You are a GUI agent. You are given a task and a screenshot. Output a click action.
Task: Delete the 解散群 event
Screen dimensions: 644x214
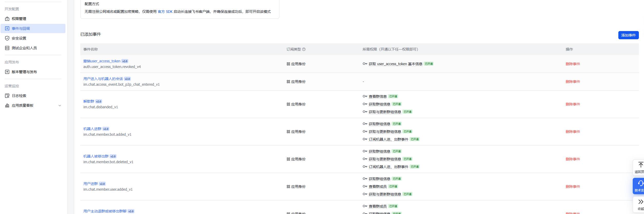pyautogui.click(x=573, y=104)
